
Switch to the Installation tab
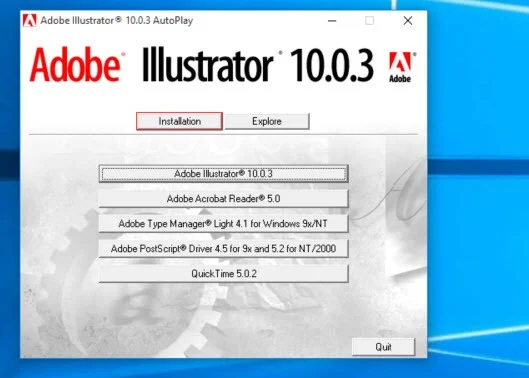pos(179,121)
